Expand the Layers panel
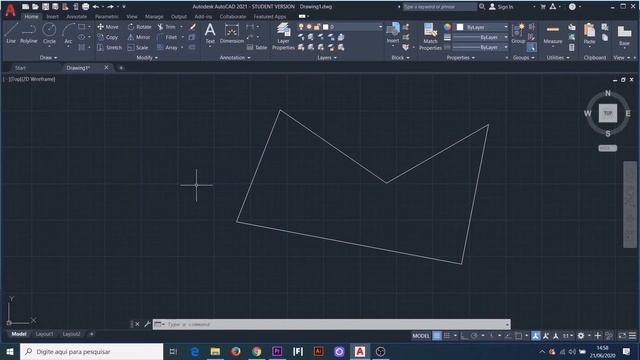The image size is (640, 360). tap(327, 58)
